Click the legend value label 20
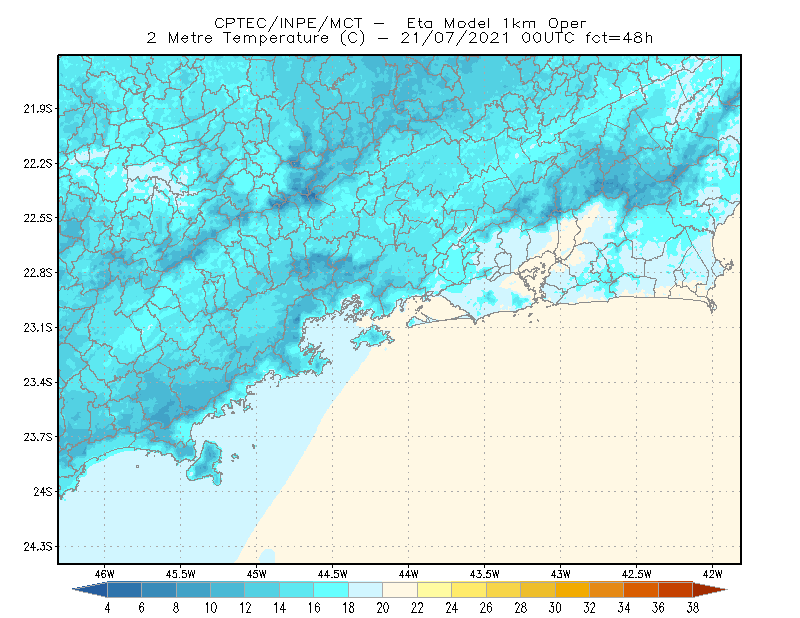This screenshot has height=618, width=800. click(x=383, y=608)
